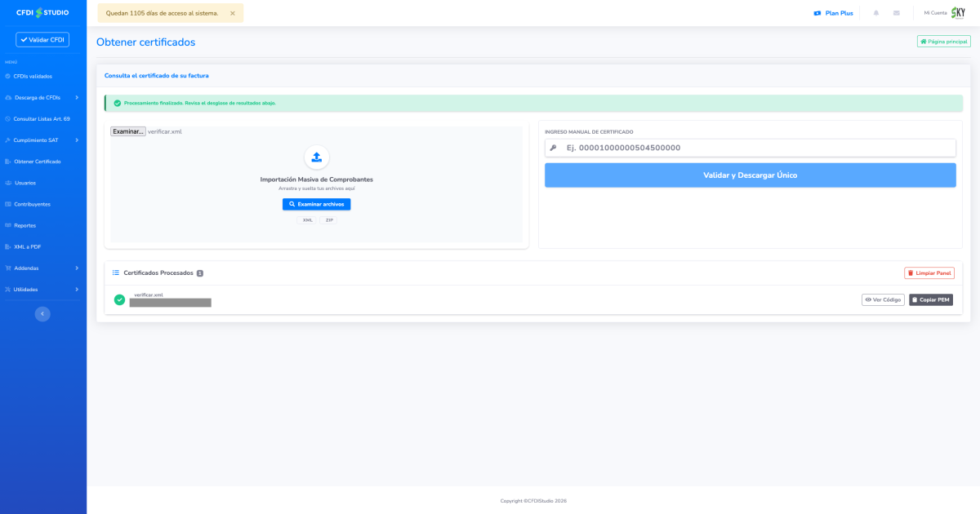Click the round upload cloud icon
This screenshot has width=980, height=514.
317,157
